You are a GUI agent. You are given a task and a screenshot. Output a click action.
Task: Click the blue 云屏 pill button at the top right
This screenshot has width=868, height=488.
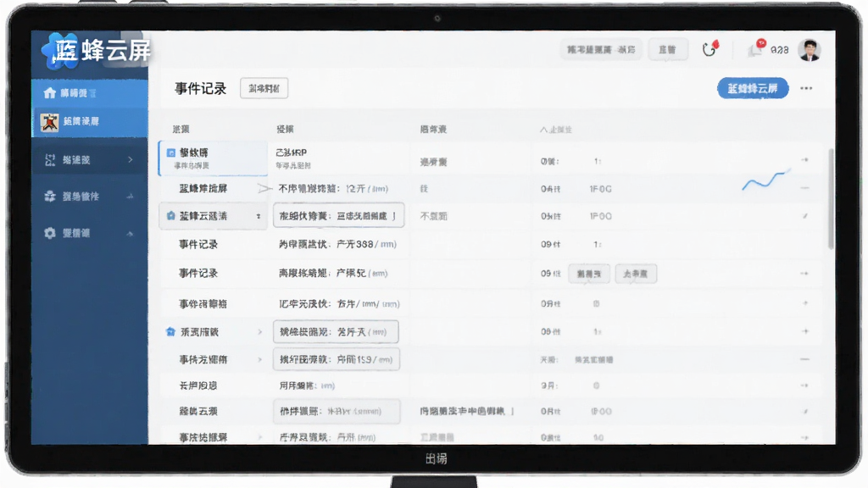click(x=753, y=88)
